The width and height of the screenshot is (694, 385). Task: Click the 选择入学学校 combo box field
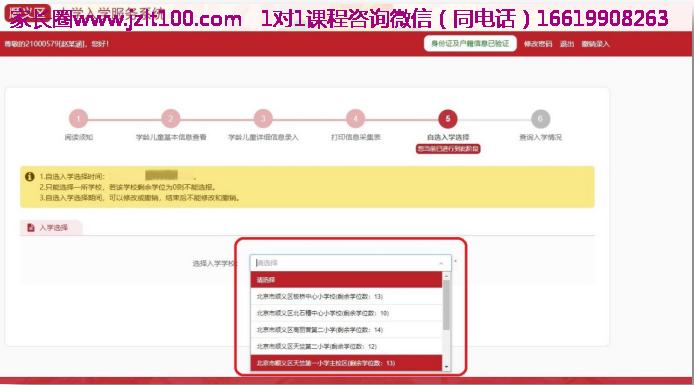pyautogui.click(x=351, y=263)
